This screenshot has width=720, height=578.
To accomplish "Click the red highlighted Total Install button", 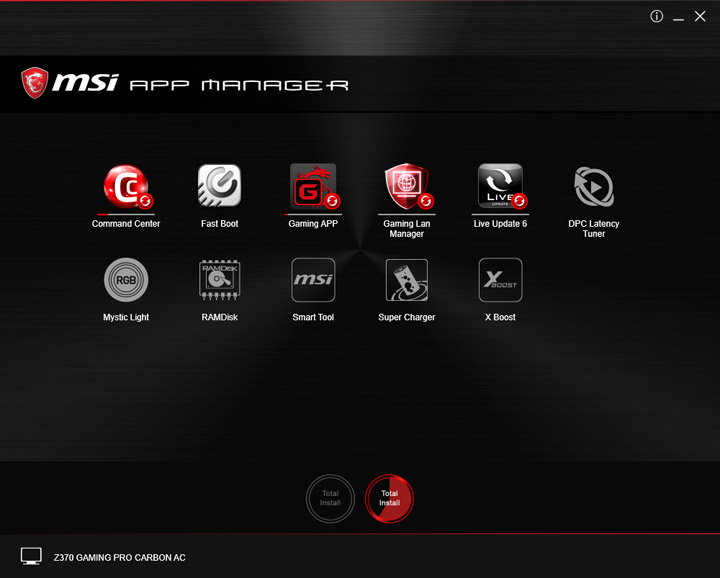I will click(389, 498).
